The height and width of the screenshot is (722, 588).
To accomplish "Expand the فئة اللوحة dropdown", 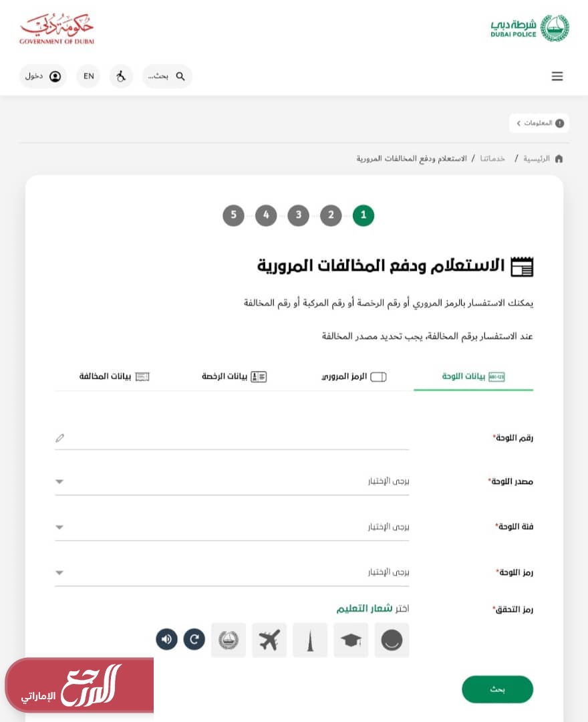I will (232, 527).
